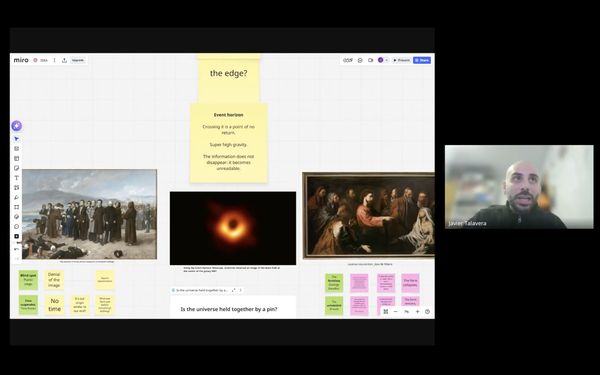Click the heading 'Is the universe held together by a pin?'
This screenshot has height=375, width=600.
pos(229,309)
